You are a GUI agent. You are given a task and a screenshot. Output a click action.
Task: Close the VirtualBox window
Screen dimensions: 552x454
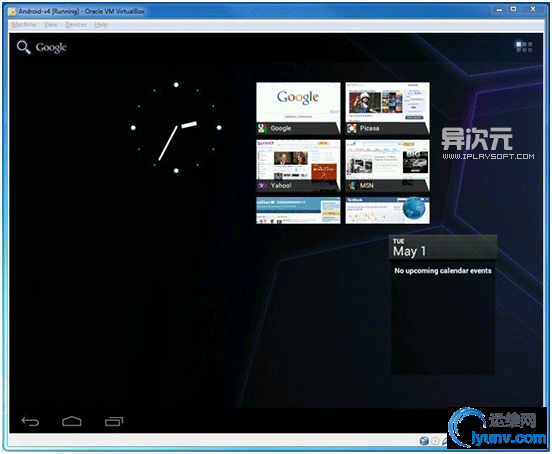tap(533, 10)
